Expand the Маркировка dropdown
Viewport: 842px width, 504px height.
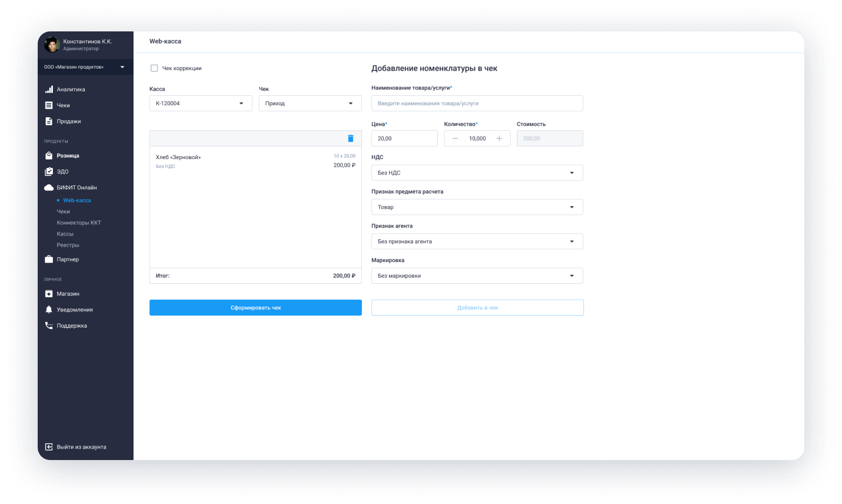click(x=477, y=276)
